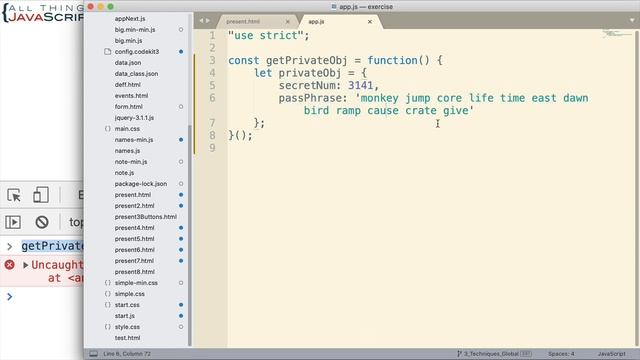Viewport: 640px width, 360px height.
Task: Click the minimap in the editor
Action: pos(616,34)
